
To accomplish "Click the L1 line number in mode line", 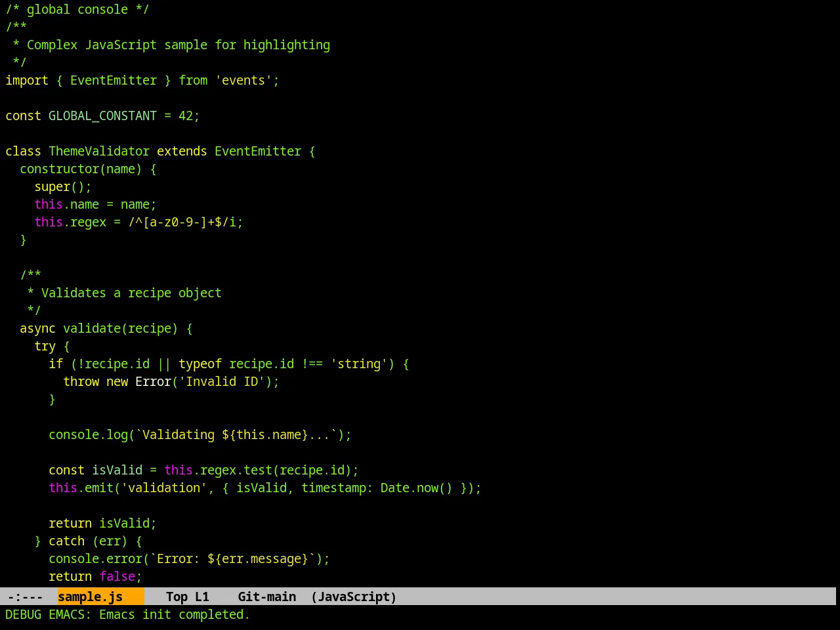I will [x=201, y=597].
